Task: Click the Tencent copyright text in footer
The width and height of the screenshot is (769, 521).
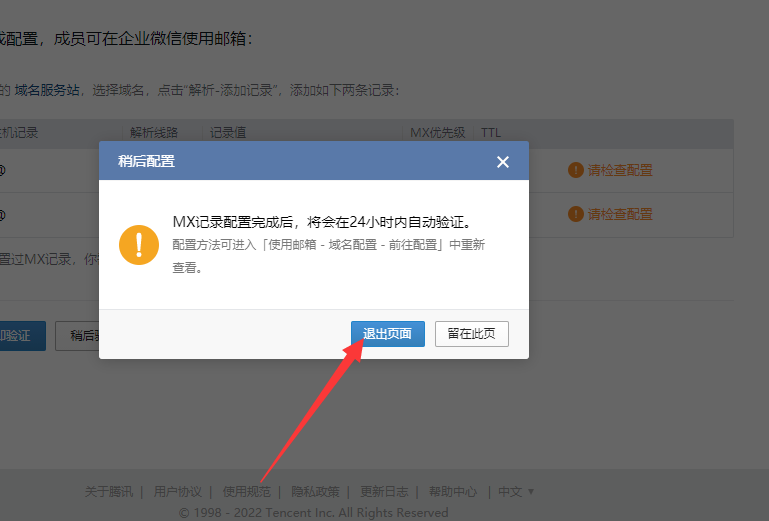Action: point(313,513)
